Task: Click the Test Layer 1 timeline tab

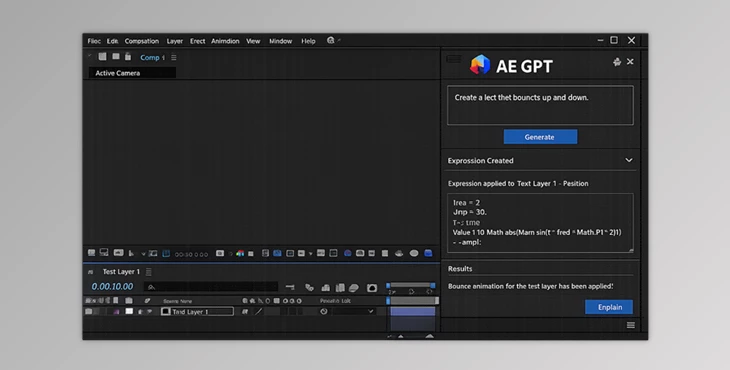Action: click(121, 272)
